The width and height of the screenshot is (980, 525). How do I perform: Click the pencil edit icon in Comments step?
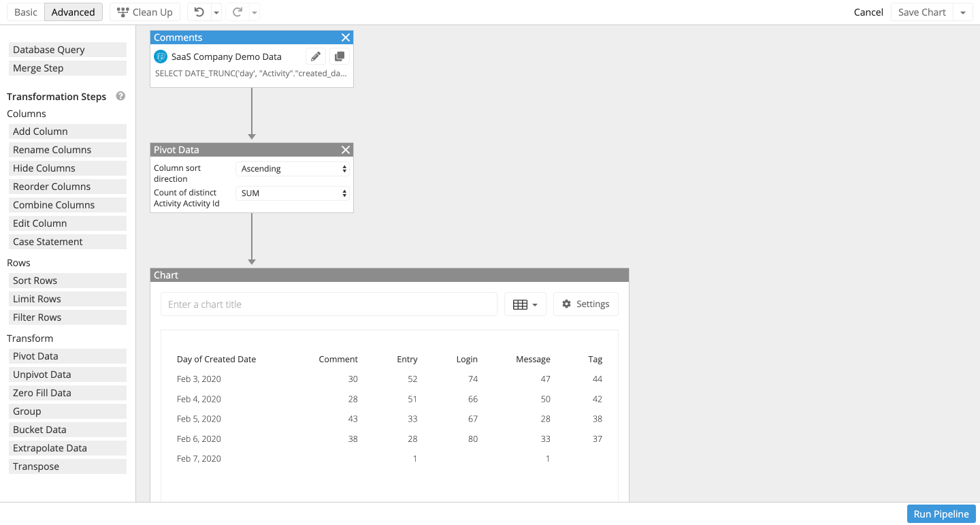(315, 57)
